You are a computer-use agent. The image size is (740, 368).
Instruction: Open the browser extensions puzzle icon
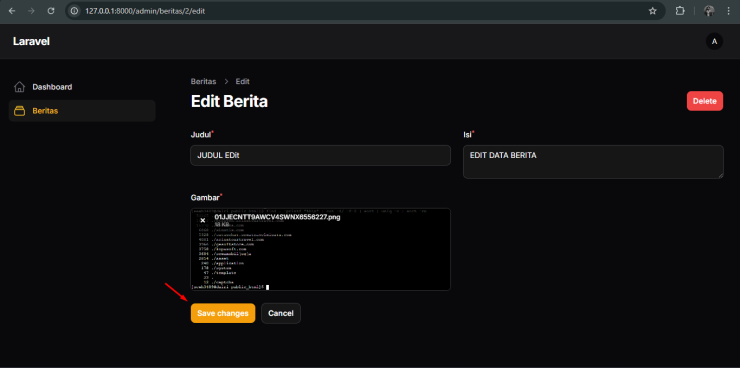pyautogui.click(x=680, y=11)
